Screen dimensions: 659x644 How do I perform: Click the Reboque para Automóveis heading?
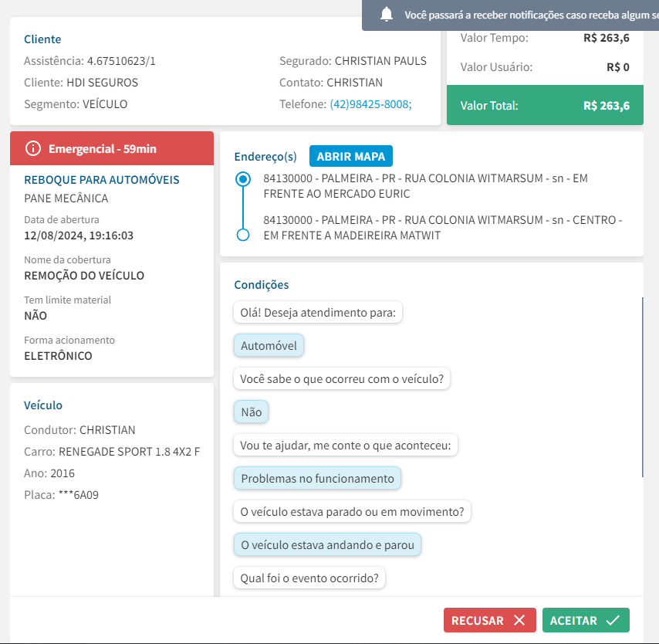point(102,180)
